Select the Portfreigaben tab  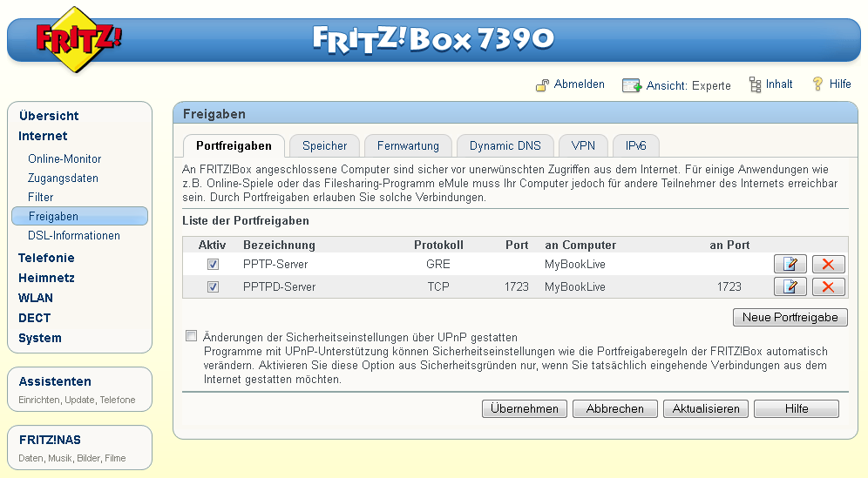(234, 146)
